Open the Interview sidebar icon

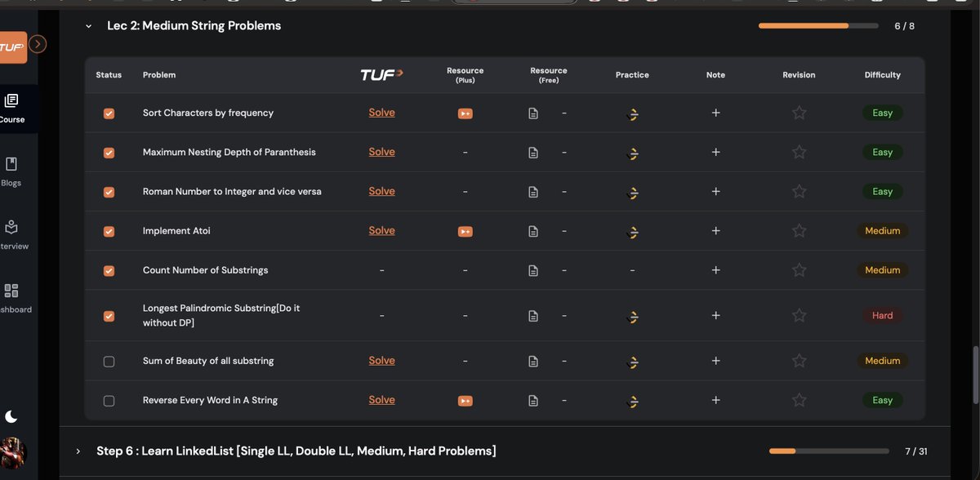11,227
